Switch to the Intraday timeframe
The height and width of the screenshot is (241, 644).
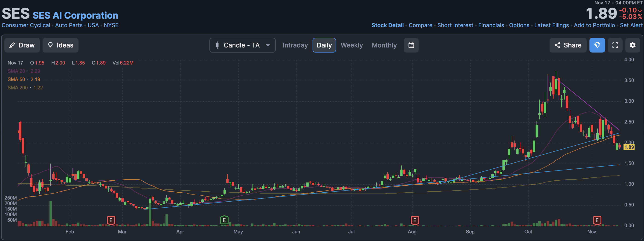tap(295, 45)
